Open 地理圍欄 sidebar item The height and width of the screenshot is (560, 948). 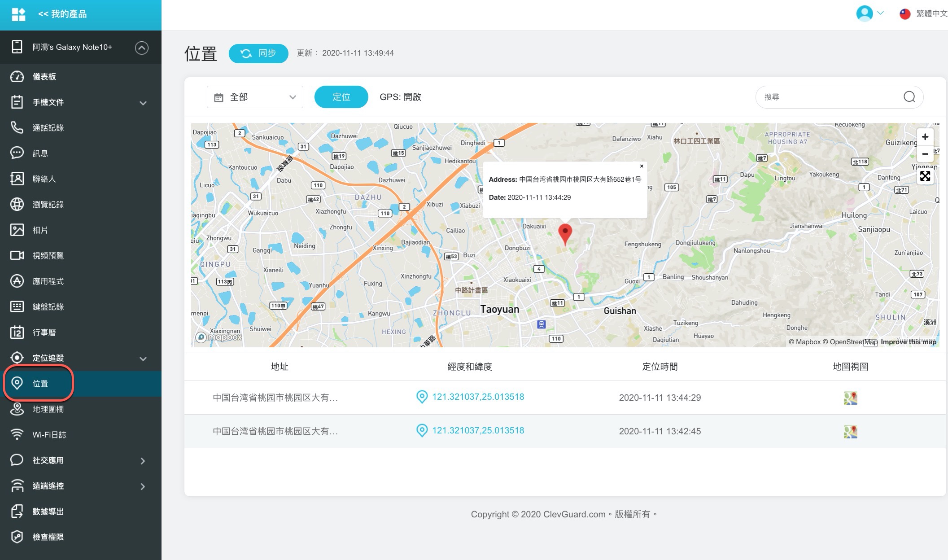point(48,409)
